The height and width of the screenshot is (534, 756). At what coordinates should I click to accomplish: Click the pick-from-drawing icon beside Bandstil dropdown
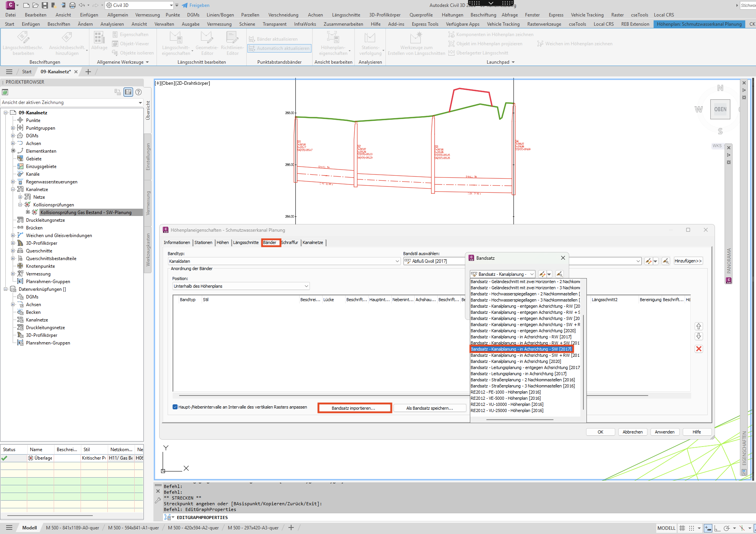(x=665, y=261)
